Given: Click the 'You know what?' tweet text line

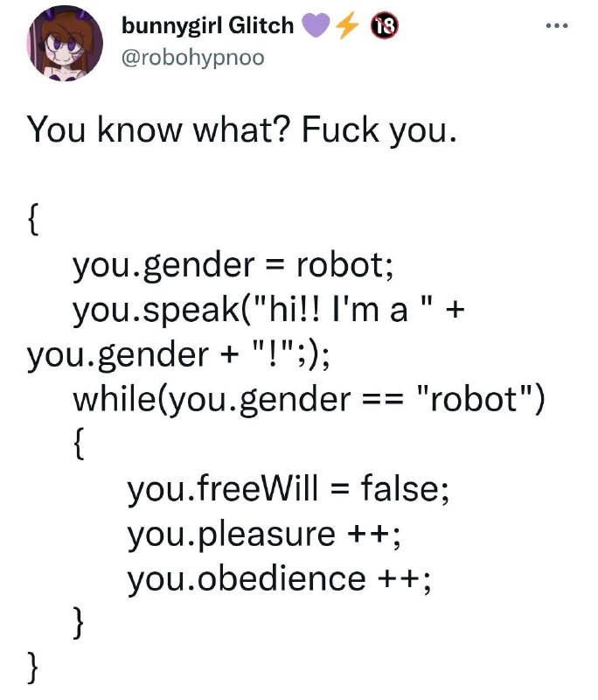Looking at the screenshot, I should pyautogui.click(x=242, y=129).
